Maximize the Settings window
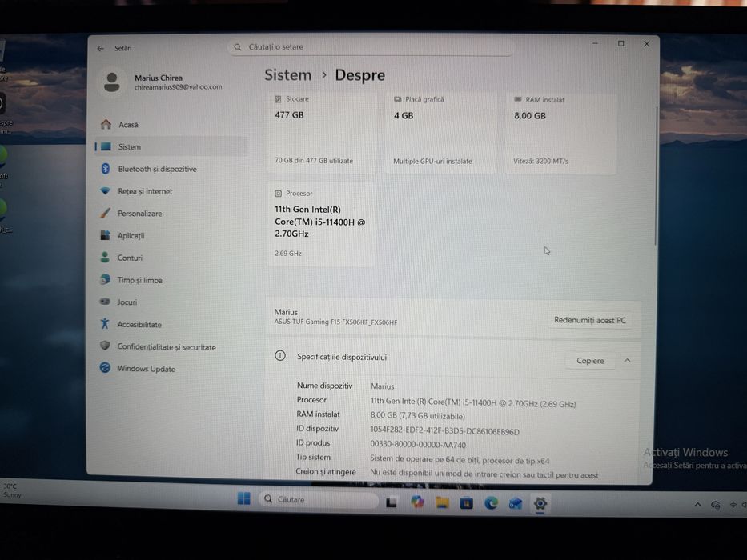The height and width of the screenshot is (560, 747). [621, 44]
